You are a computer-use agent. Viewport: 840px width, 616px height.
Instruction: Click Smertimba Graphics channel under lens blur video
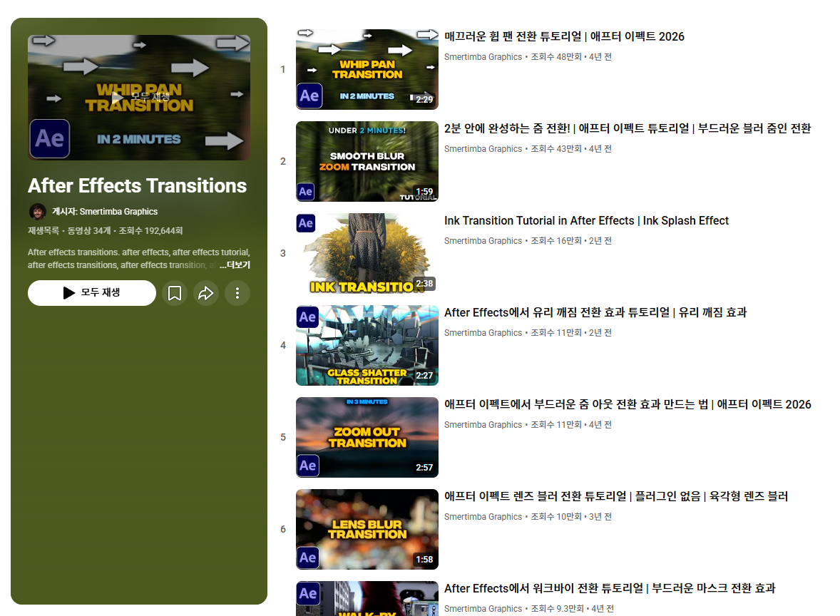coord(483,517)
